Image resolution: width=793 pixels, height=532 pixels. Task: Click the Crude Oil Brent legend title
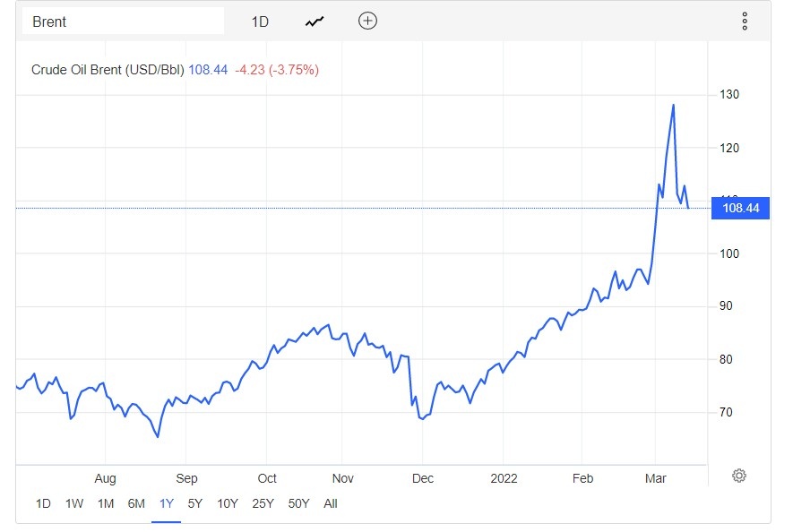pyautogui.click(x=108, y=69)
